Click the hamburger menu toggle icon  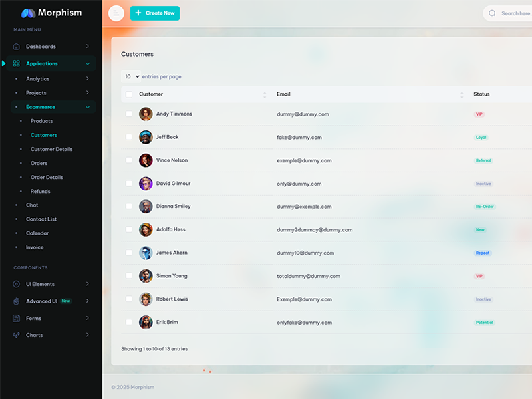click(x=116, y=13)
